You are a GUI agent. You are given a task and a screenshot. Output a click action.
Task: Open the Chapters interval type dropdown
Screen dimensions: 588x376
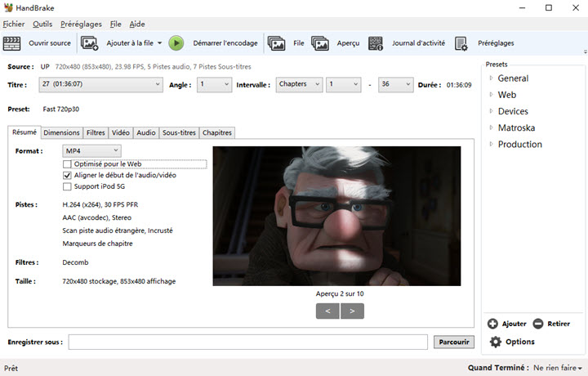299,84
